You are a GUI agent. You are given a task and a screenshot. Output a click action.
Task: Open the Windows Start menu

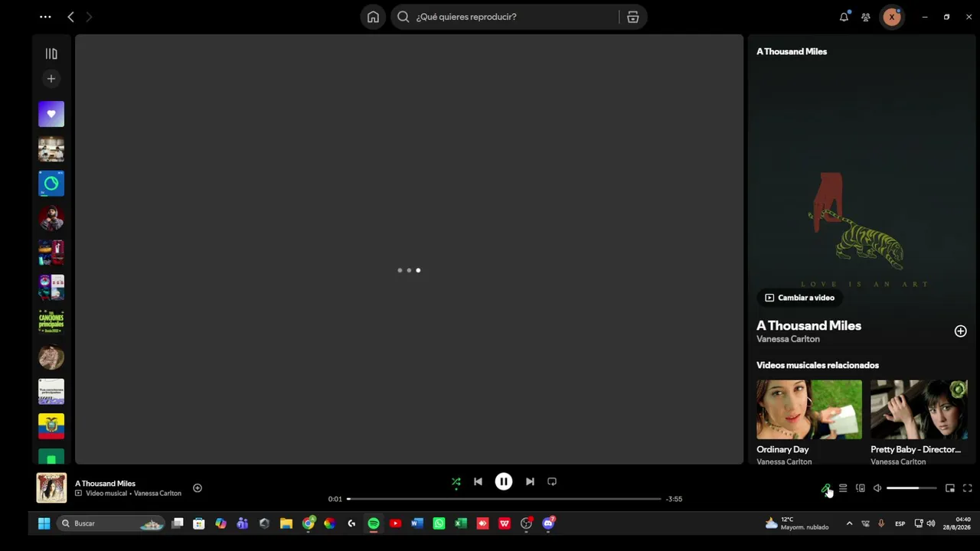pos(44,523)
